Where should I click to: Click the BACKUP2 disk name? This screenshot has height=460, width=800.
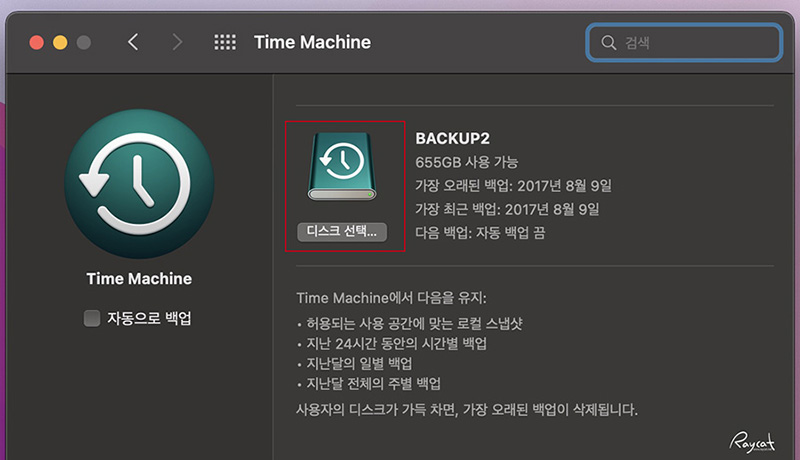point(453,138)
